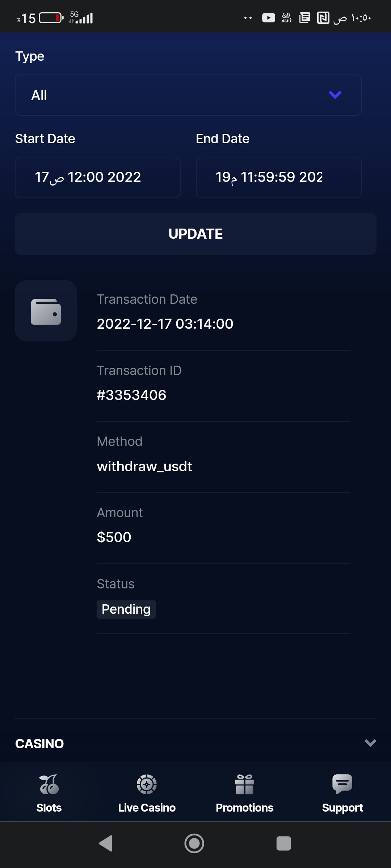Tap the CASINO section heading
The image size is (391, 868).
pos(39,744)
